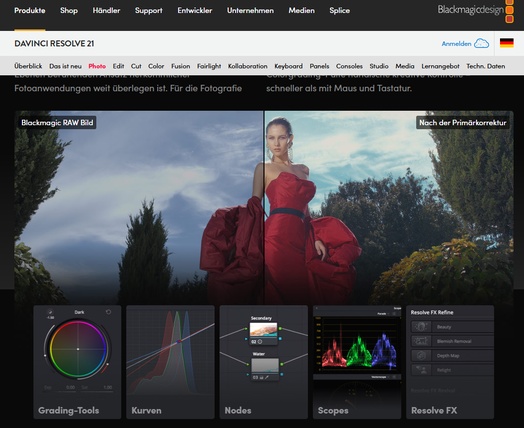Click the Secondary node thumbnail
524x428 pixels.
pos(264,330)
